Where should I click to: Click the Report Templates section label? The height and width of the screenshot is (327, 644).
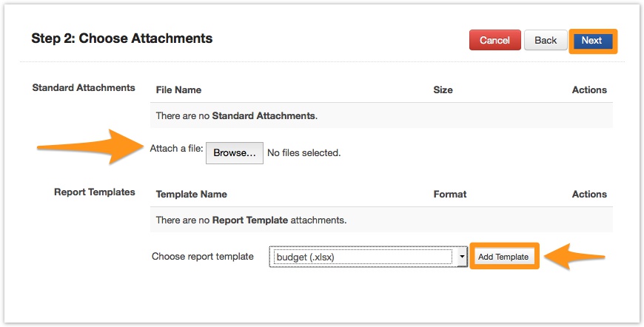(95, 192)
